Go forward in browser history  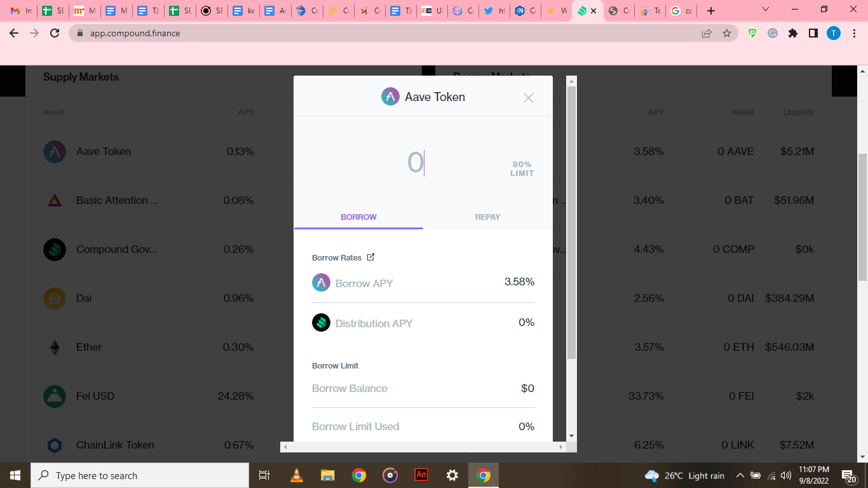coord(34,33)
